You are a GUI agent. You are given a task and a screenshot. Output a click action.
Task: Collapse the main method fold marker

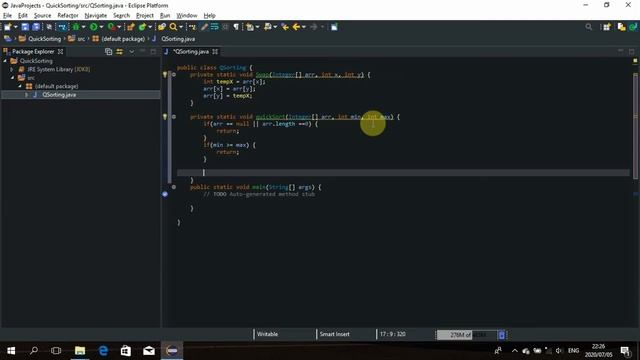click(x=174, y=187)
